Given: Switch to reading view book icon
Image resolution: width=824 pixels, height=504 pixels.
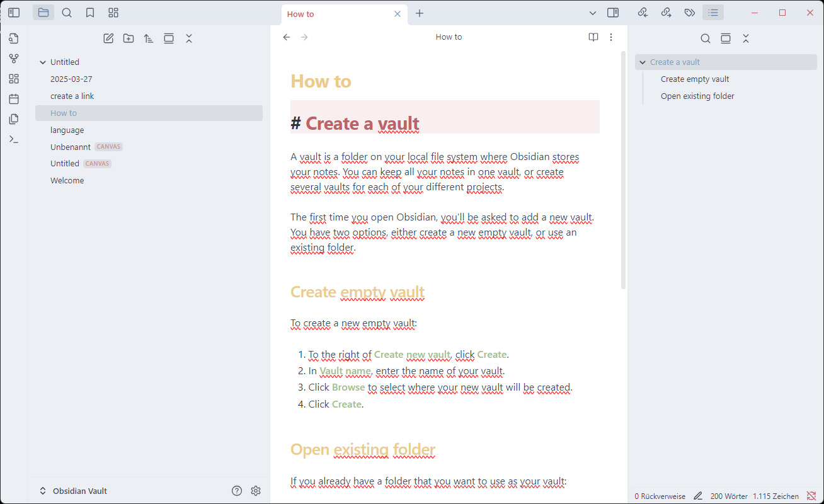Looking at the screenshot, I should (x=593, y=37).
